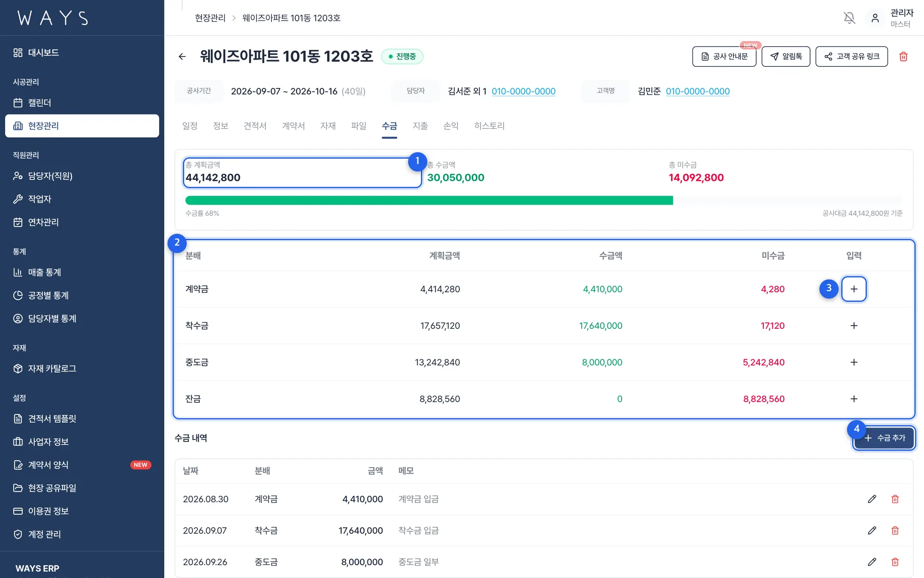
Task: Edit the 2026.09.26 중도금 payment entry
Action: pyautogui.click(x=872, y=562)
